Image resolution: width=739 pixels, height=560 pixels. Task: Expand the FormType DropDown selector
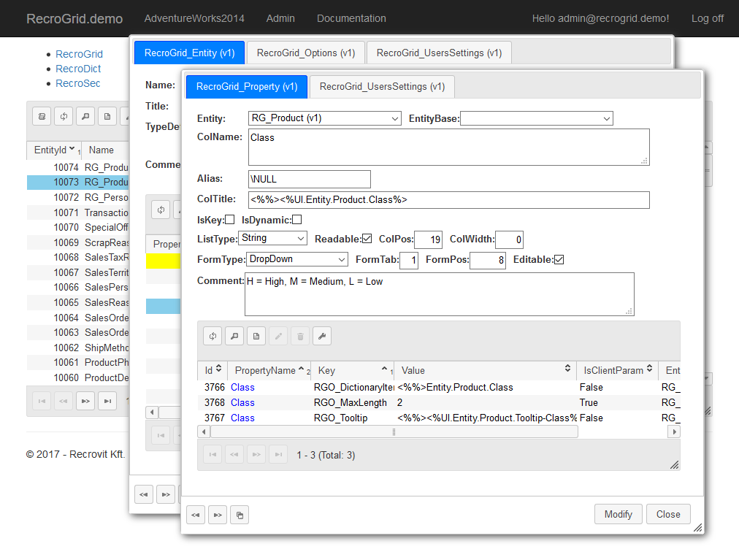coord(297,259)
